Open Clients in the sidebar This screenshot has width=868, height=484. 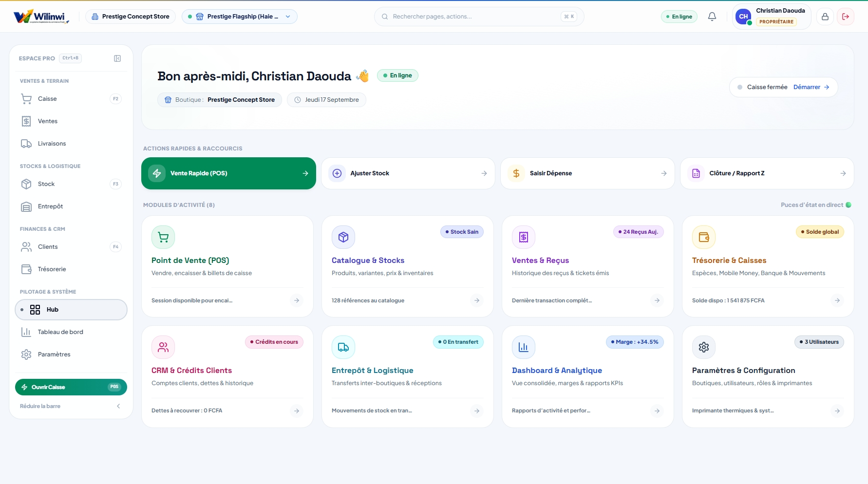pyautogui.click(x=71, y=247)
